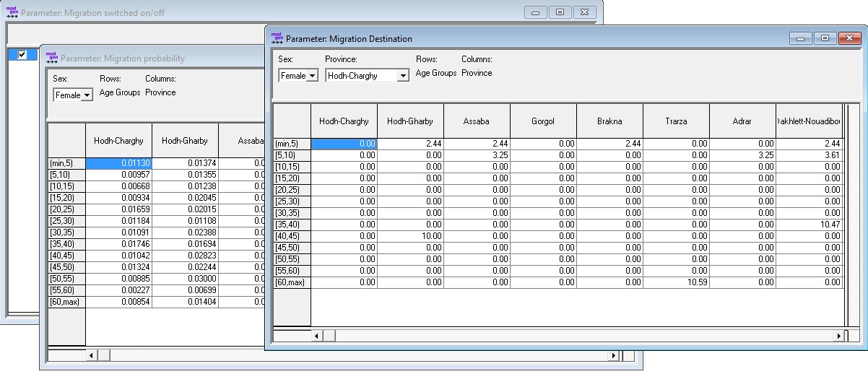The height and width of the screenshot is (374, 868).
Task: Click the 10.47 cell in Dakhlett-Nouadibou column
Action: tap(809, 225)
